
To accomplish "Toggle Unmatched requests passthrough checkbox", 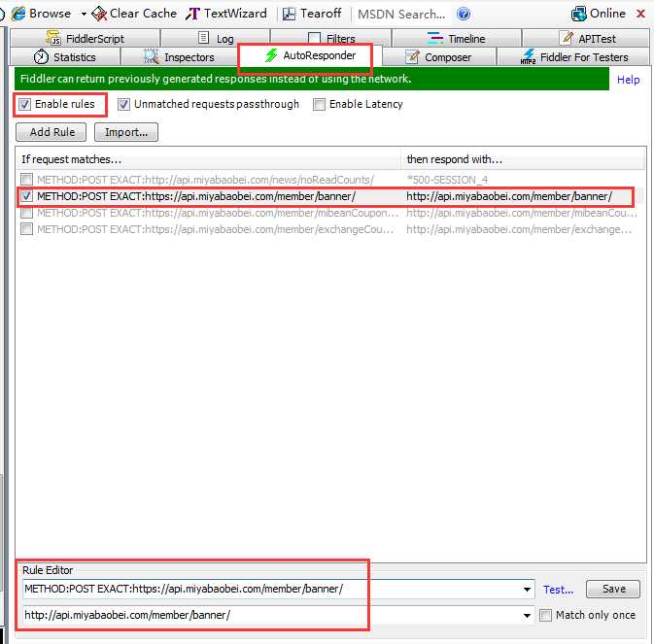I will [x=123, y=104].
